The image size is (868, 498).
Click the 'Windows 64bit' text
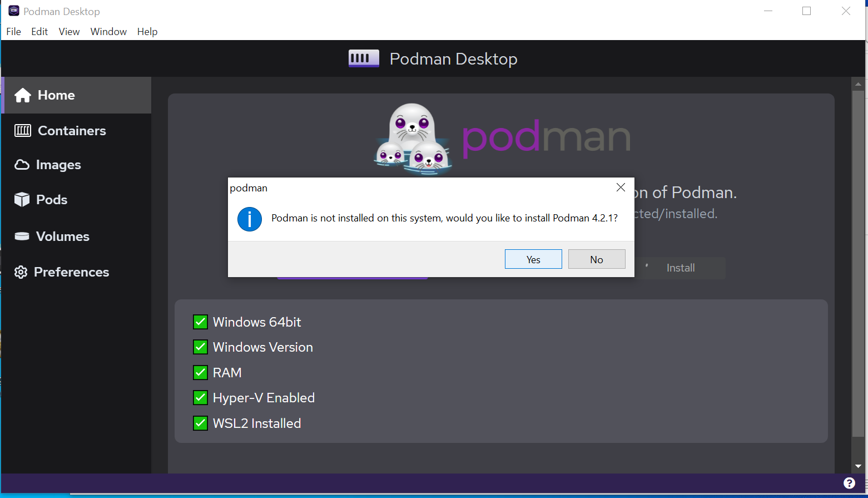click(257, 322)
